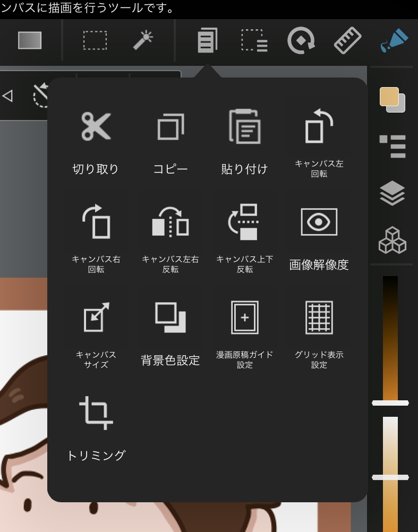
Task: Rotate canvas left (キャンバス左回転)
Action: (319, 142)
